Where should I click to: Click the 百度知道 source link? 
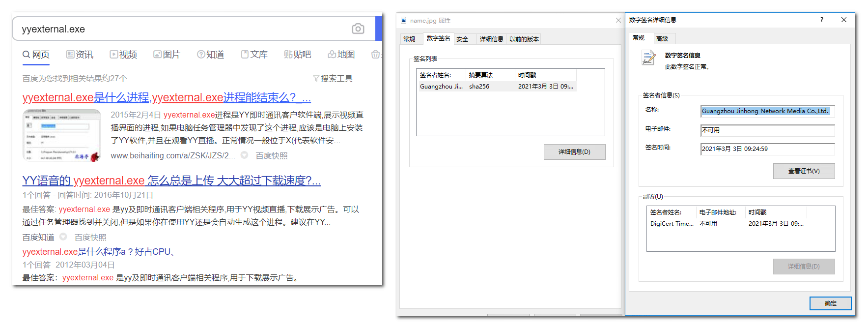point(38,237)
